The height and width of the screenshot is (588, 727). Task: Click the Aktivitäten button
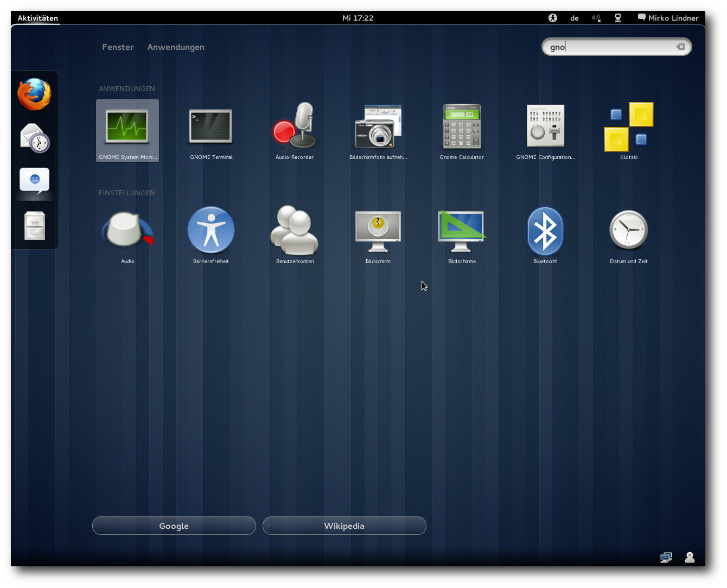[37, 18]
